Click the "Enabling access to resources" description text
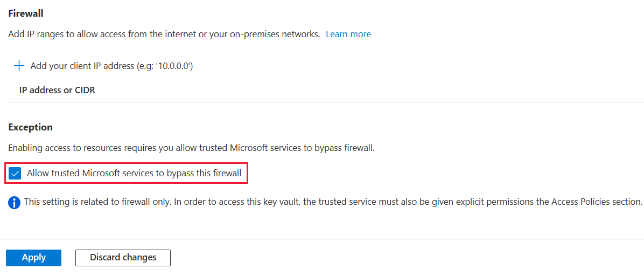This screenshot has height=276, width=644. [x=108, y=148]
